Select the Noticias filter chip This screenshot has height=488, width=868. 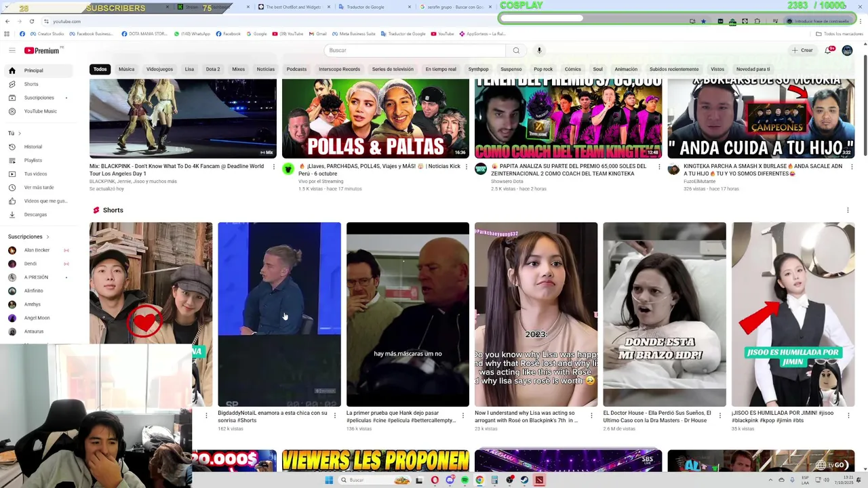click(x=266, y=69)
